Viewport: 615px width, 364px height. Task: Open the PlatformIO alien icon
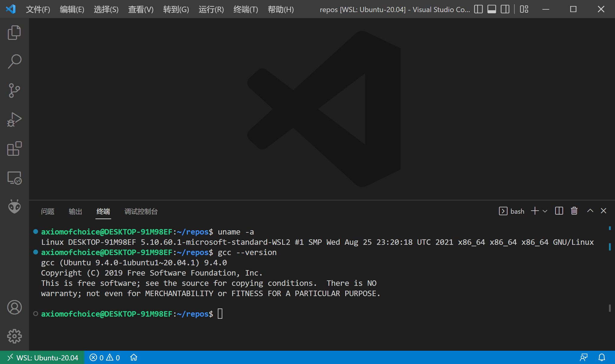pyautogui.click(x=14, y=207)
